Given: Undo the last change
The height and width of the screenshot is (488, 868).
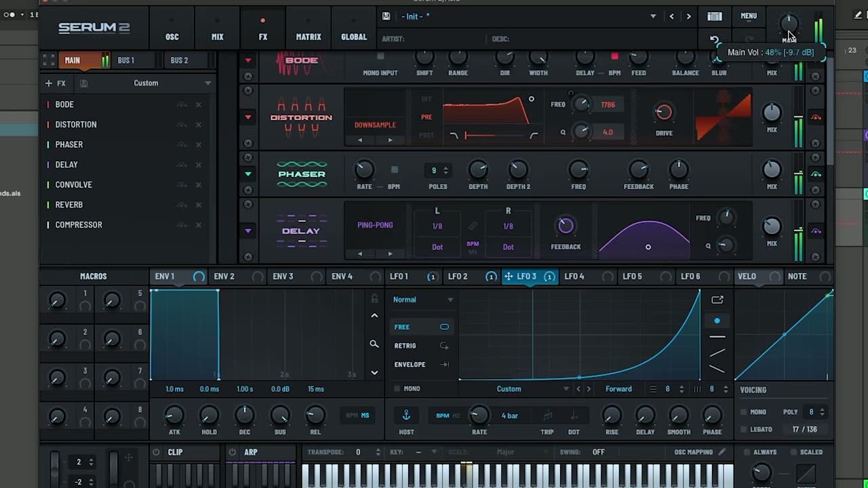Looking at the screenshot, I should coord(714,40).
